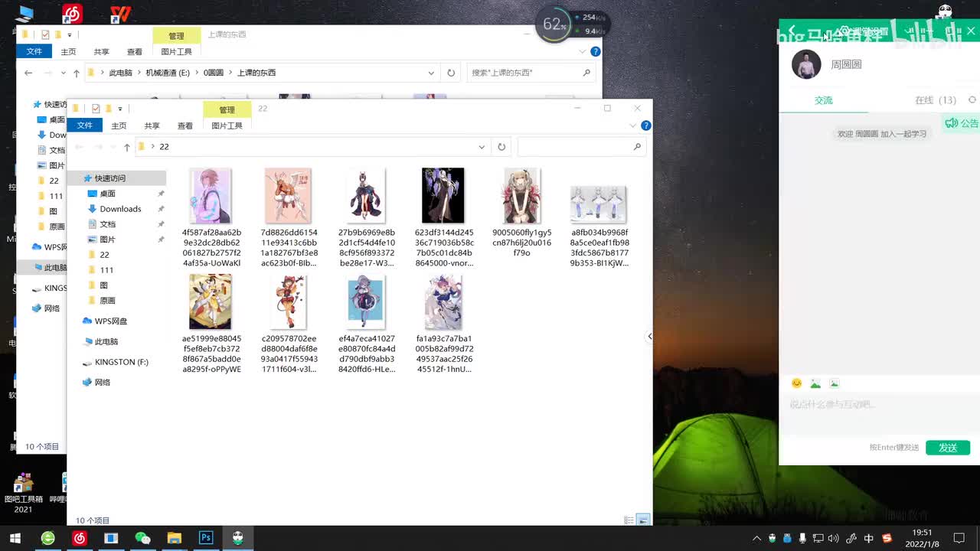Click the refresh icon in the 22 window
The width and height of the screenshot is (980, 551).
[501, 147]
